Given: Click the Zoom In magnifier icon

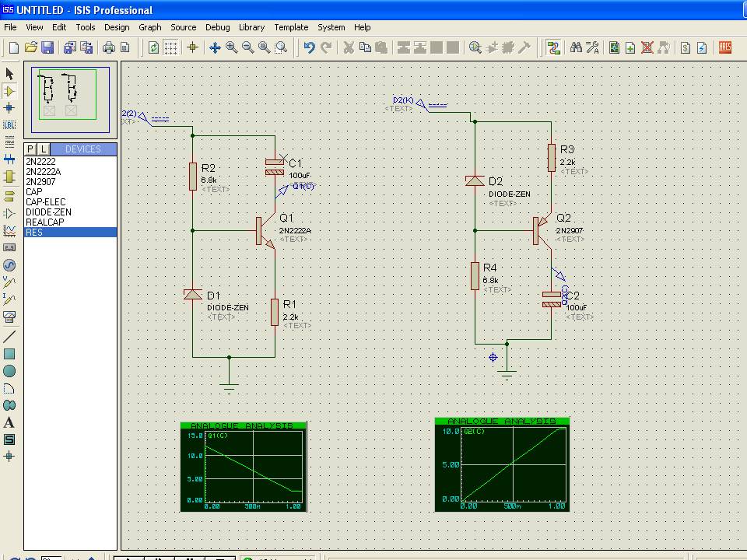Looking at the screenshot, I should click(x=232, y=47).
